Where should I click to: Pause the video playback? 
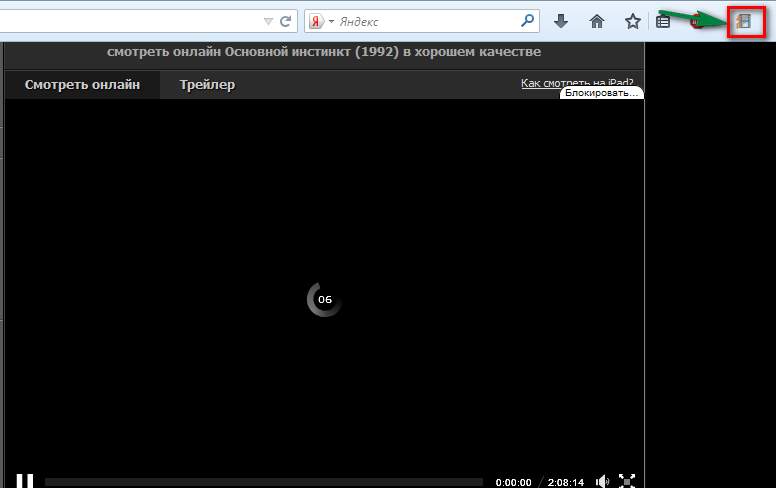25,481
